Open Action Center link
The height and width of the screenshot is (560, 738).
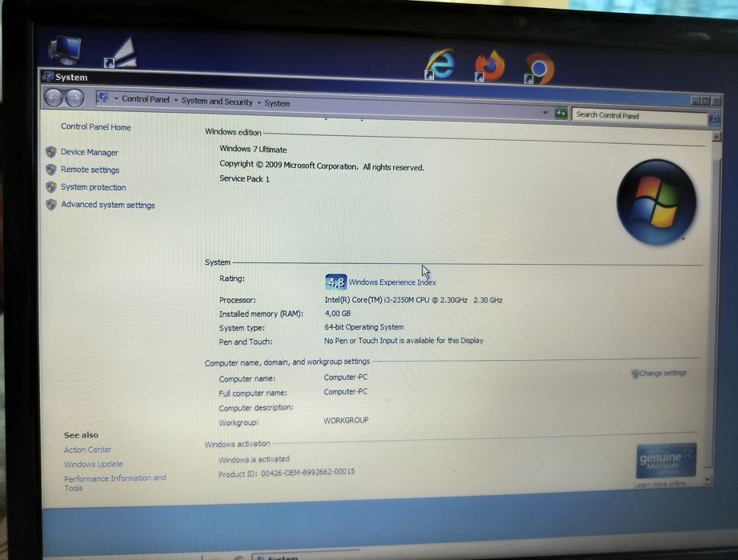click(87, 450)
